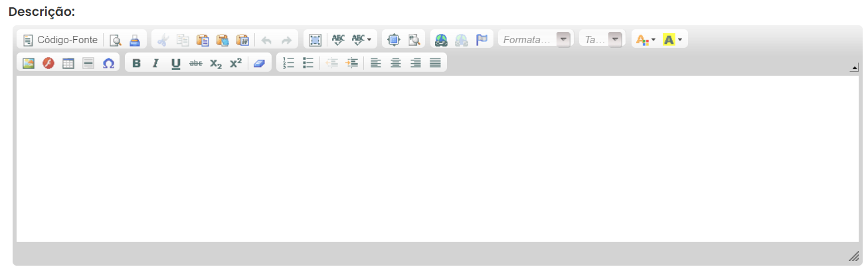Open the text color picker

click(646, 40)
